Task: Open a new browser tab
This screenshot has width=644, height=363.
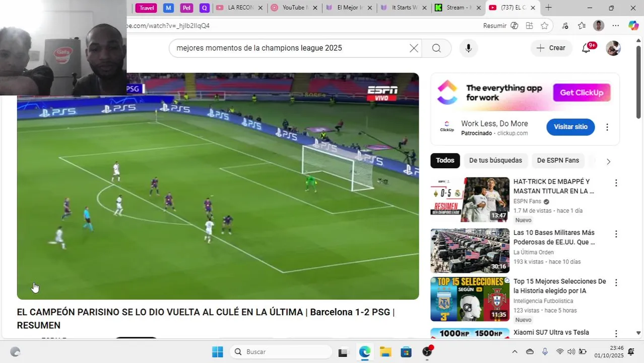Action: 548,8
